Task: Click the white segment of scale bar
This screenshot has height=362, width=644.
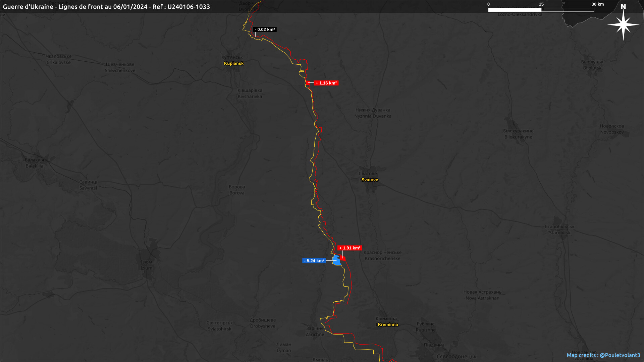Action: [x=515, y=10]
